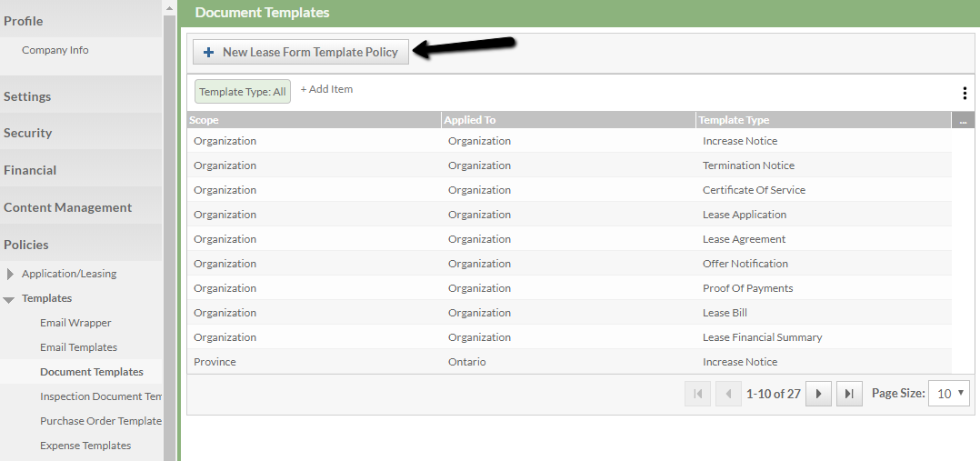Screen dimensions: 980x461
Task: Open Company Info under Profile
Action: (55, 50)
